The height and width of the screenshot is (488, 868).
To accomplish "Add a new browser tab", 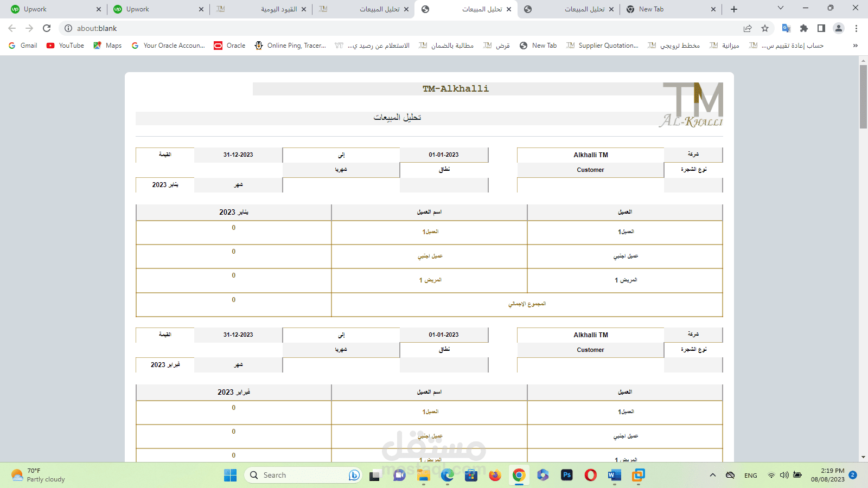I will (x=734, y=9).
